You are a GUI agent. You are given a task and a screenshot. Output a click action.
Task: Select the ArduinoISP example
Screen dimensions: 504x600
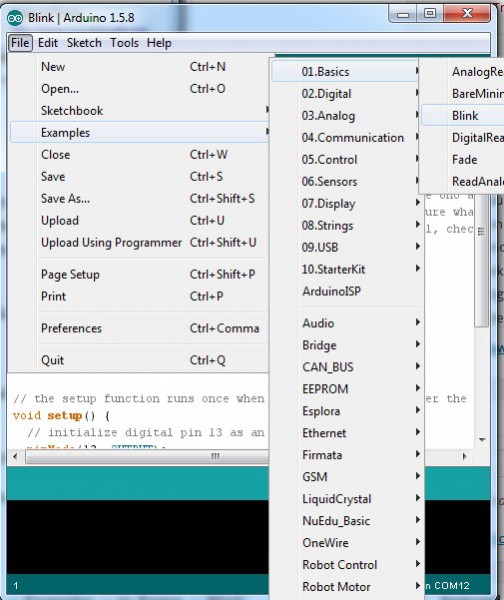point(346,291)
